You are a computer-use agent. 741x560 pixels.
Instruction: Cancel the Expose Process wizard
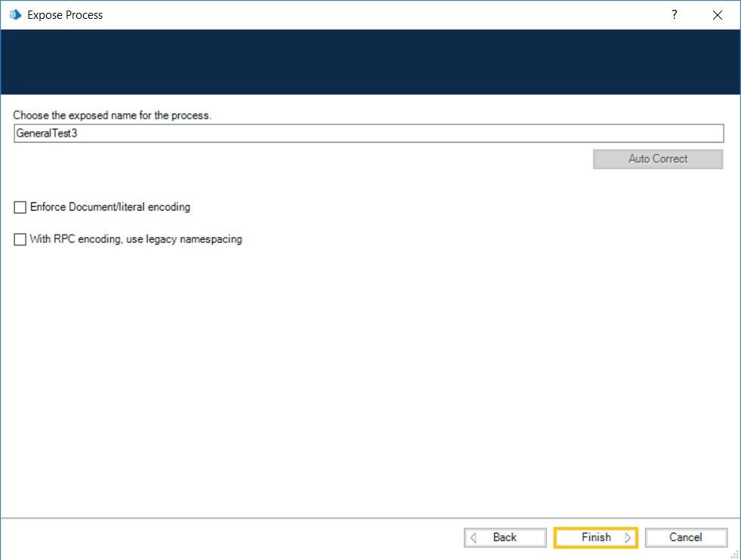(x=686, y=538)
